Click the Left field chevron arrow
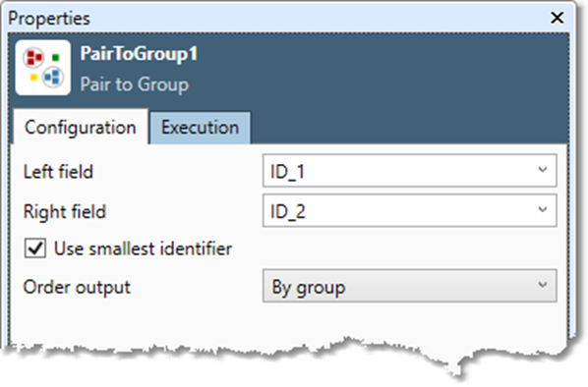 coord(542,170)
